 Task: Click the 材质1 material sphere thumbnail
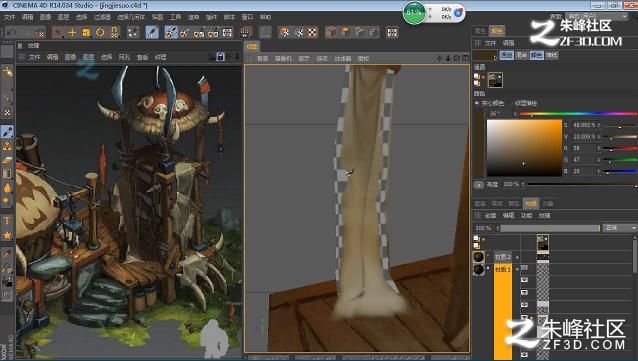pos(479,269)
